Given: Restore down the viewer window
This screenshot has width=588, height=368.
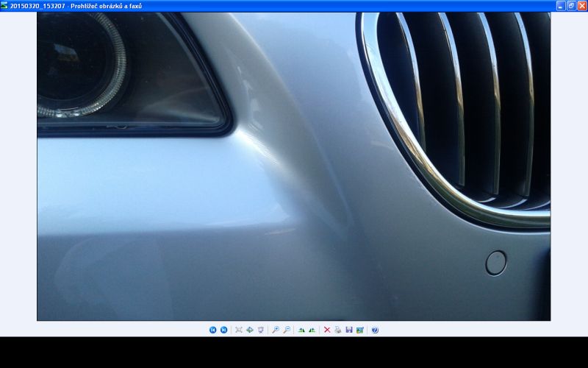Looking at the screenshot, I should pos(571,6).
